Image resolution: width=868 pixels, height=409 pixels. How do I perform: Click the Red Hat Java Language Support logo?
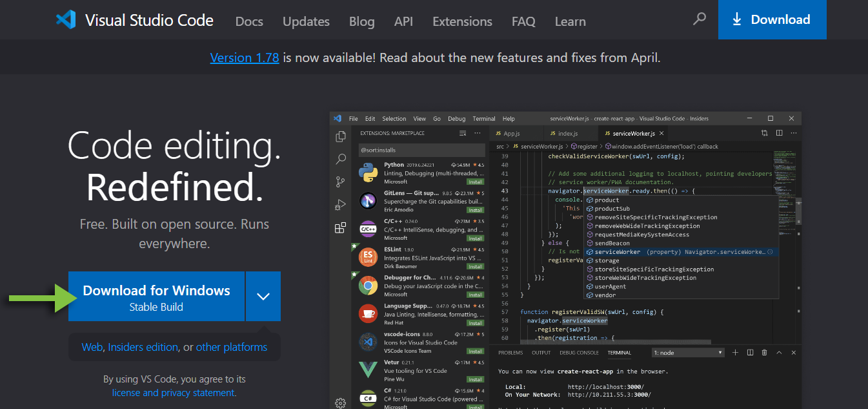(x=368, y=313)
